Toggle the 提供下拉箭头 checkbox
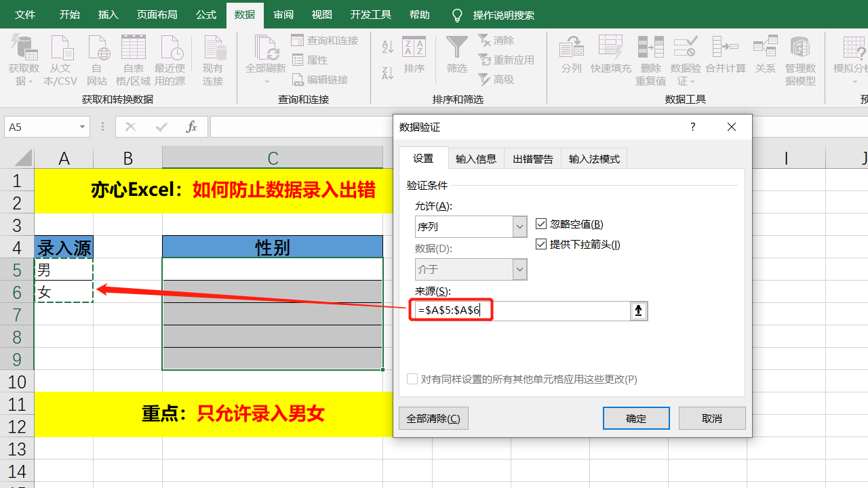 (x=541, y=245)
